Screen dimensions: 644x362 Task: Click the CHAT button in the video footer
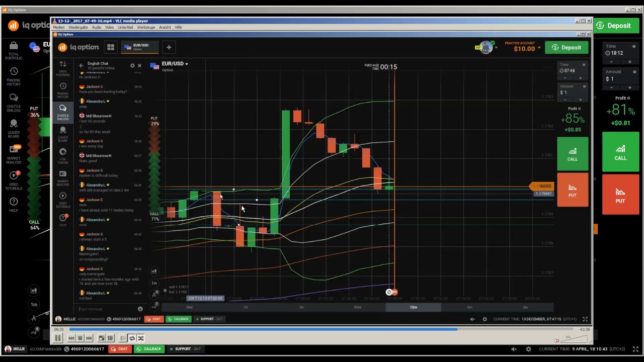153,319
